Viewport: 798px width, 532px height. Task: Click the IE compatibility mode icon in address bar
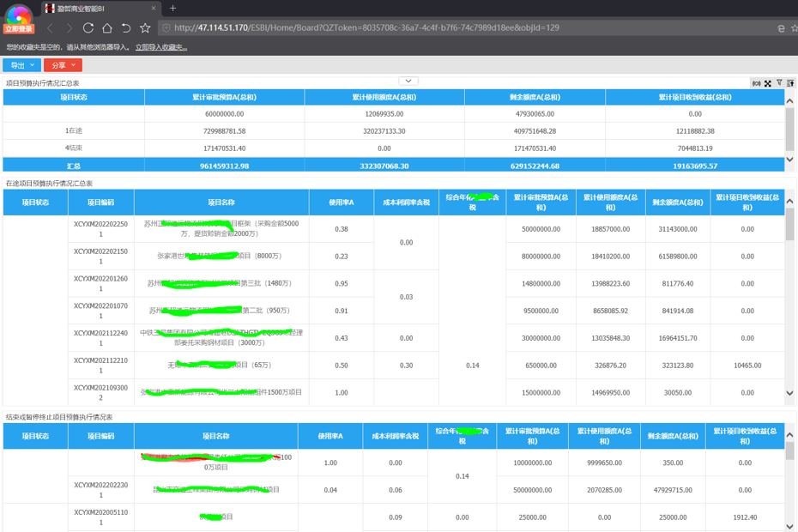click(x=781, y=27)
